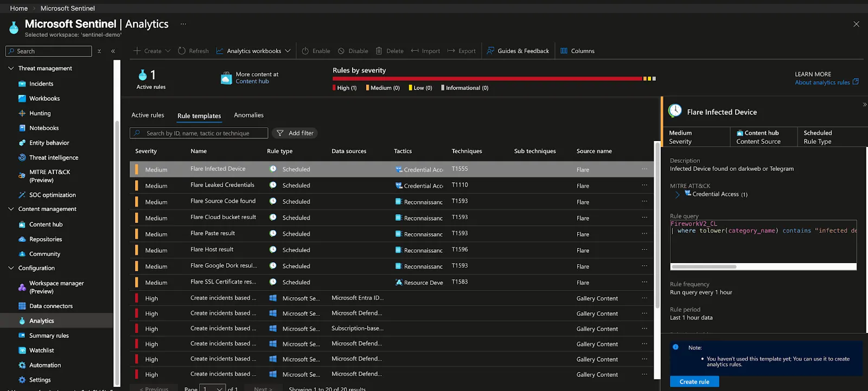The width and height of the screenshot is (868, 391).
Task: Open MITRE ATT&CK (Preview)
Action: tap(49, 176)
